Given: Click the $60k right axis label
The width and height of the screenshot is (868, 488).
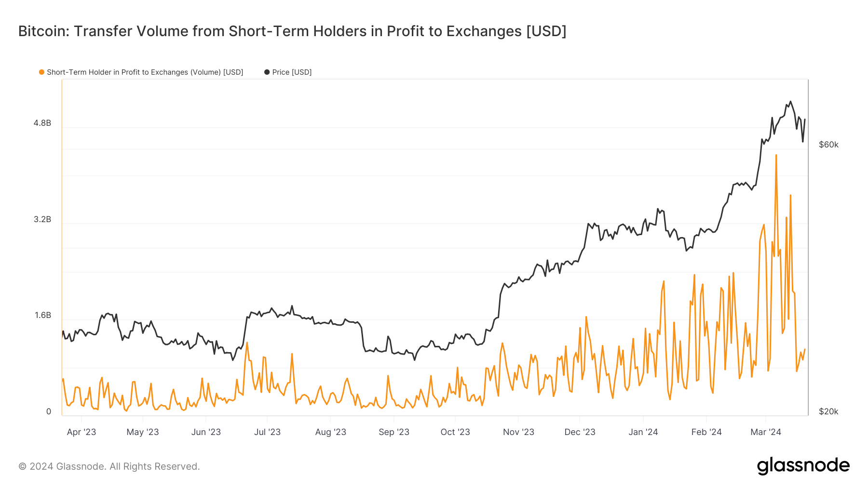Looking at the screenshot, I should pyautogui.click(x=828, y=145).
